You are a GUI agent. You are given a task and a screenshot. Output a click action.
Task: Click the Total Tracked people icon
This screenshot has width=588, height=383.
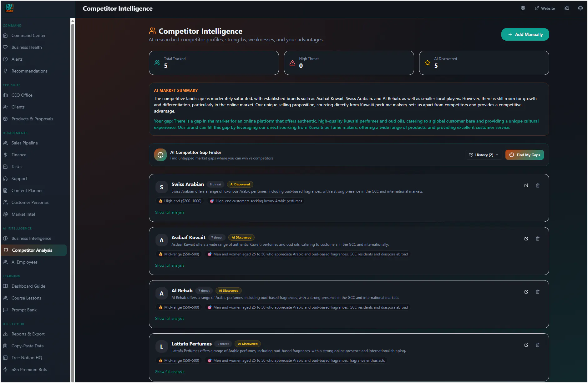(x=157, y=63)
